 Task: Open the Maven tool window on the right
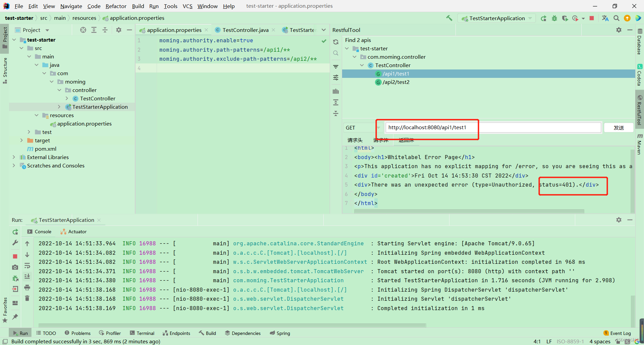coord(640,144)
